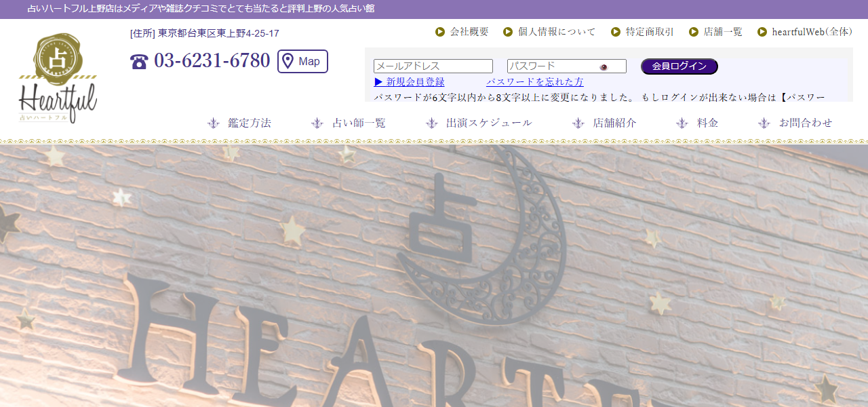Open the お問合わせ menu item
Image resolution: width=868 pixels, height=407 pixels.
point(806,123)
